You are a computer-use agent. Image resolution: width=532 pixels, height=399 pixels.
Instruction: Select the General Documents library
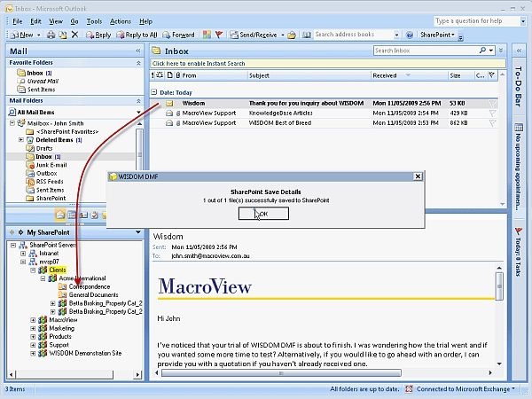tap(88, 295)
